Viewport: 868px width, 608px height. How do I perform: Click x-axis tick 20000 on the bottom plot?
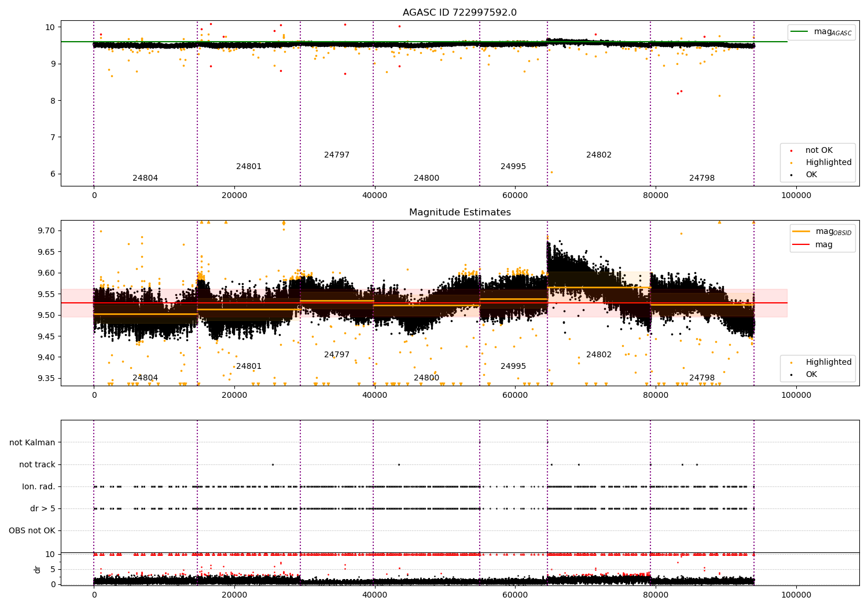[234, 595]
